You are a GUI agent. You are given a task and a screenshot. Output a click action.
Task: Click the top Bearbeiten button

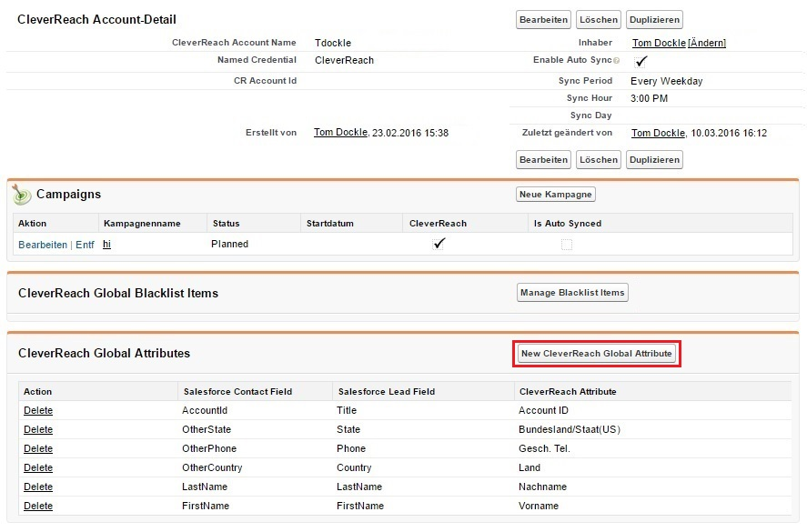point(543,19)
